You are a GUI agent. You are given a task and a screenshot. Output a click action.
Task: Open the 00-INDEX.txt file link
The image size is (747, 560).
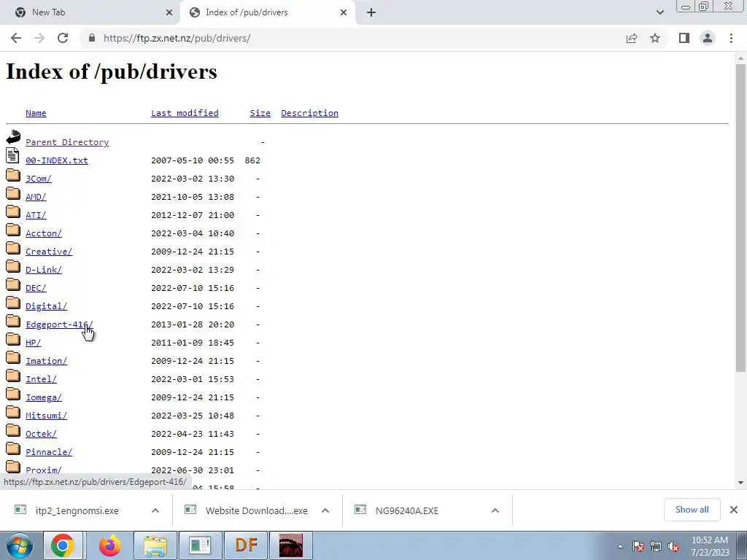pos(57,160)
